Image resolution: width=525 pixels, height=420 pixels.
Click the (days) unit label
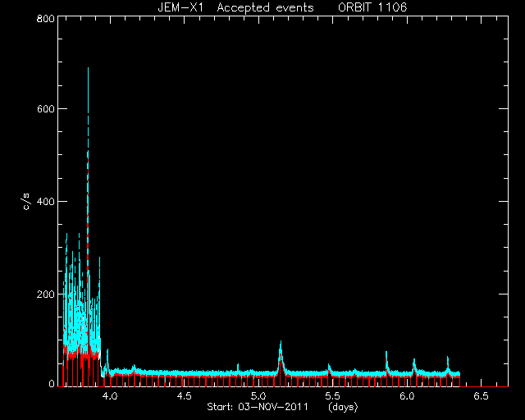coord(343,407)
